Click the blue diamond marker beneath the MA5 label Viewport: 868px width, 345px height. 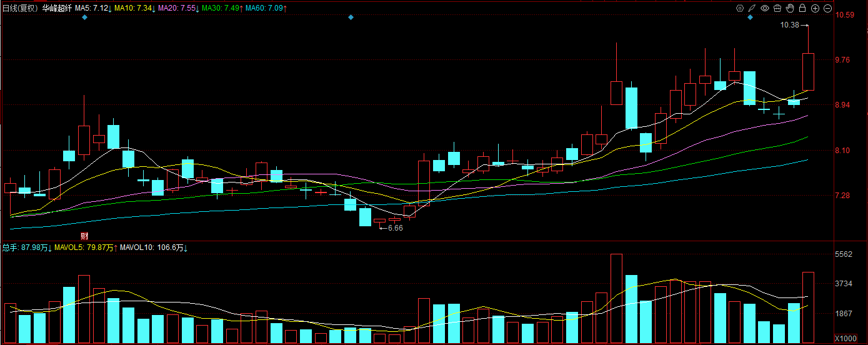click(x=84, y=17)
